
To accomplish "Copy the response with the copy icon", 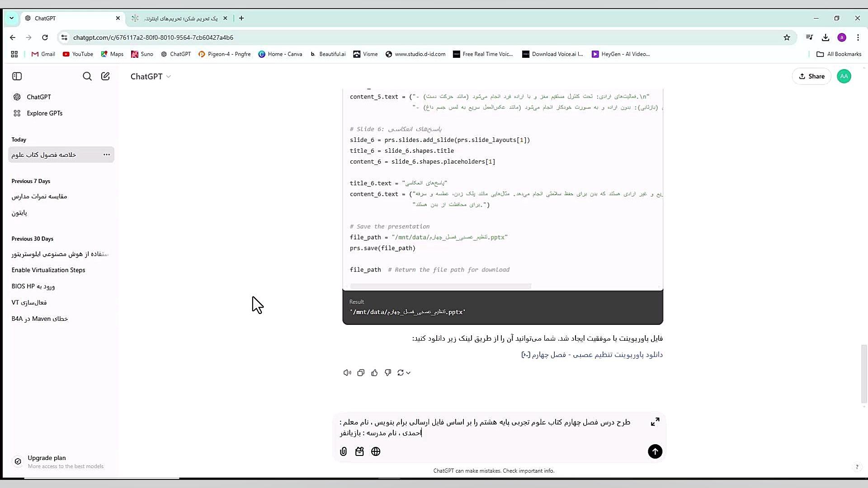I will point(361,373).
